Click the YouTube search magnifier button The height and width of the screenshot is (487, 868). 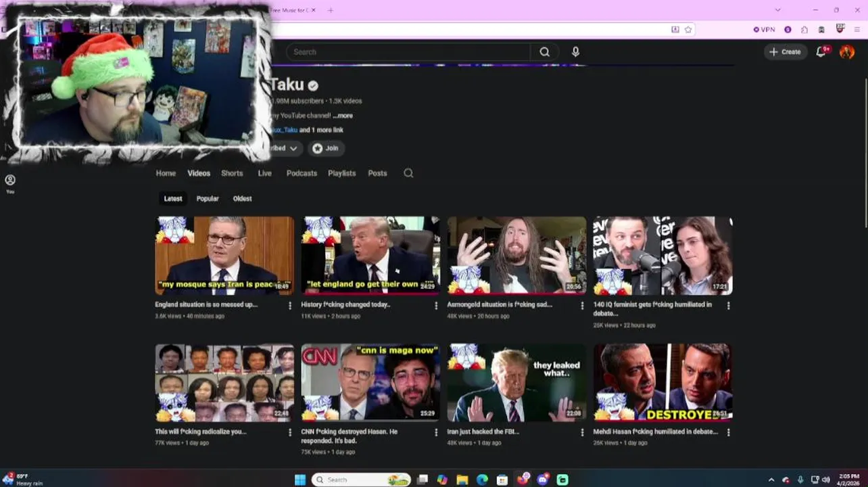[544, 52]
